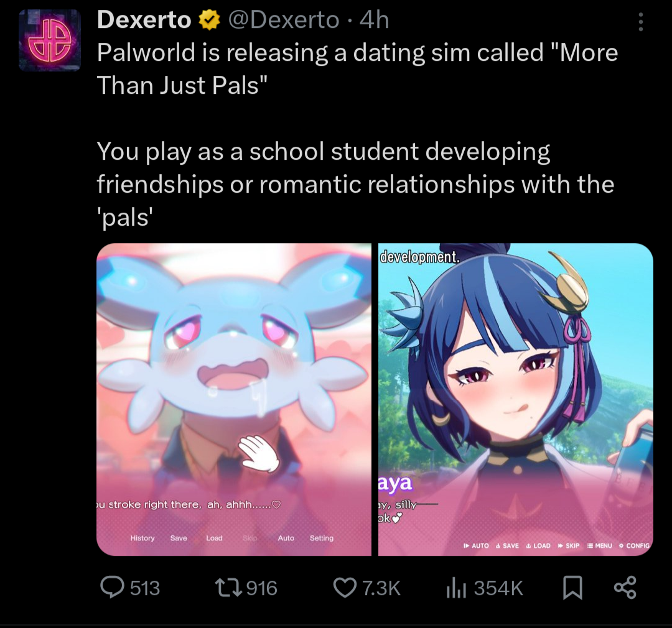Open the @Dexerto handle link
Viewport: 672px width, 628px height.
[284, 20]
